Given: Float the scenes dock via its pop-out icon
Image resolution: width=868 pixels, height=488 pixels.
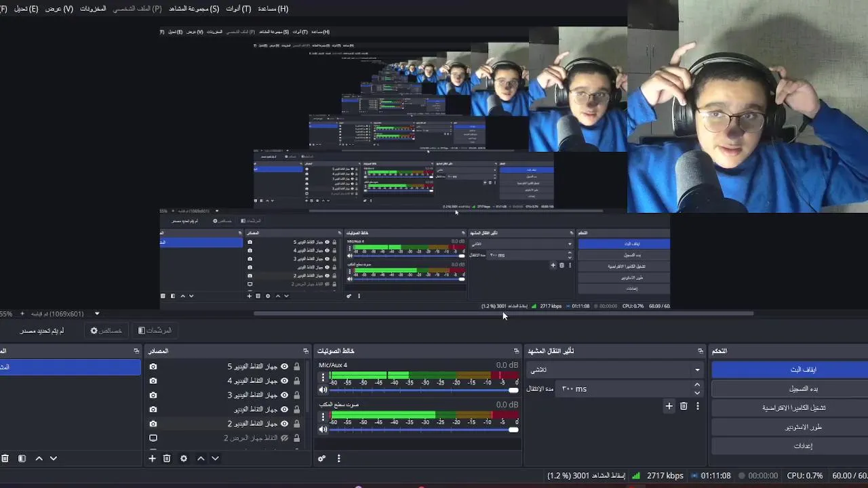Looking at the screenshot, I should tap(136, 351).
